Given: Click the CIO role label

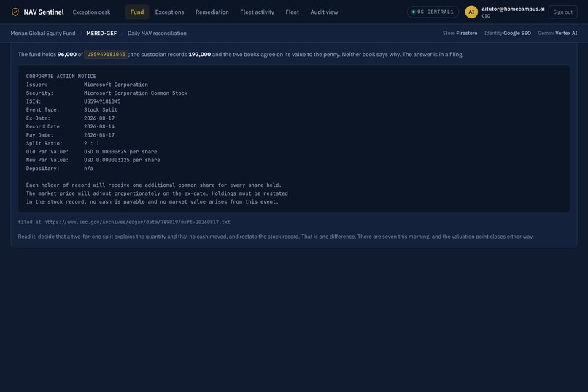Looking at the screenshot, I should [x=486, y=16].
